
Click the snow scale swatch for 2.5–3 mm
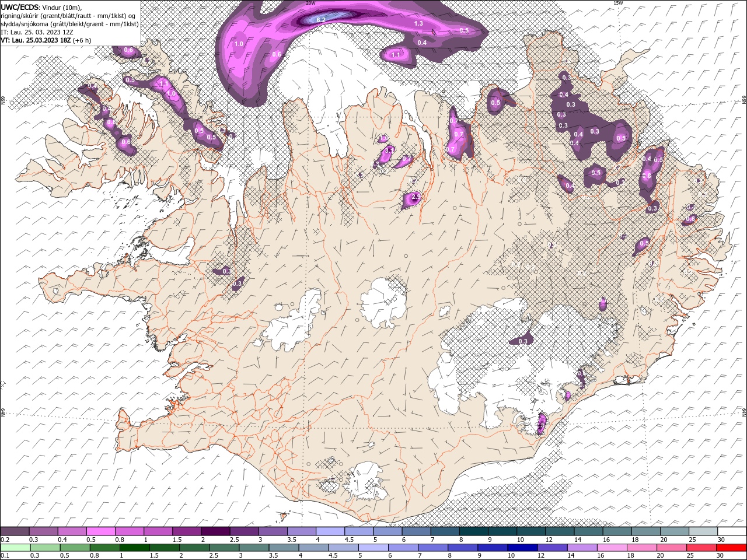click(244, 531)
